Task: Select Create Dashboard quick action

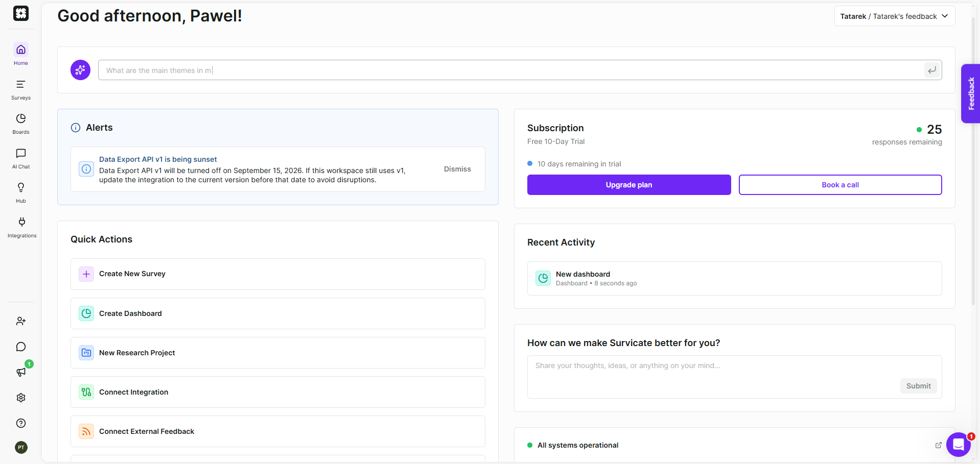Action: (278, 313)
